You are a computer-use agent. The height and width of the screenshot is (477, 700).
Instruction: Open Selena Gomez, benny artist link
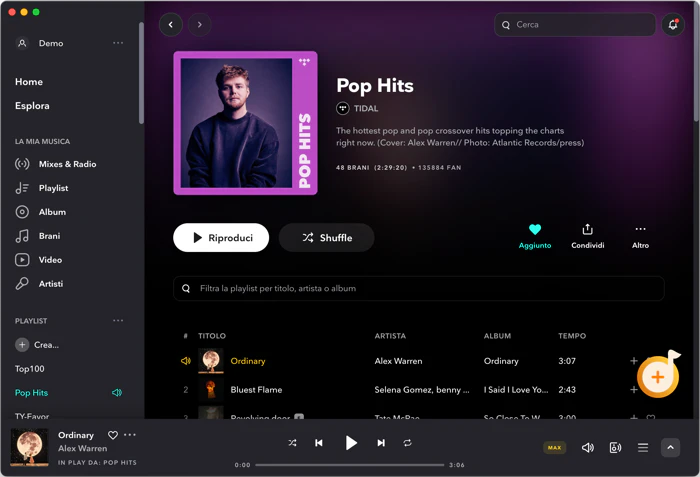pos(422,390)
